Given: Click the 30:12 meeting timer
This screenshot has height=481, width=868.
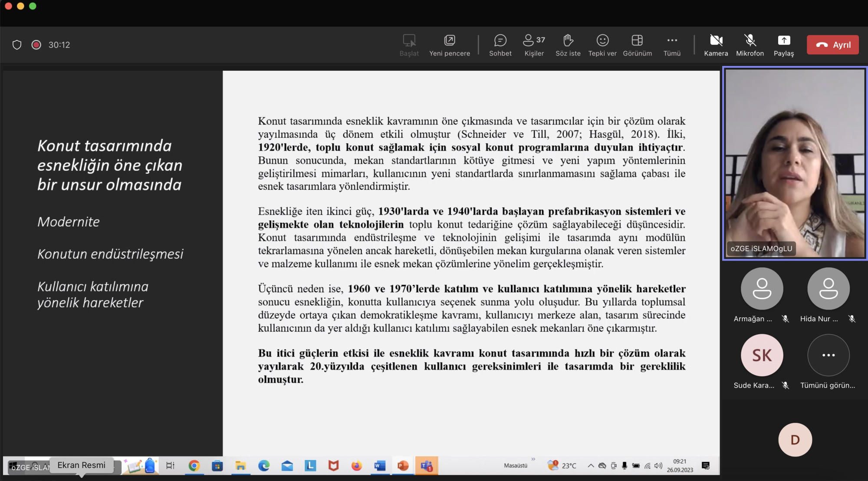Looking at the screenshot, I should tap(59, 45).
